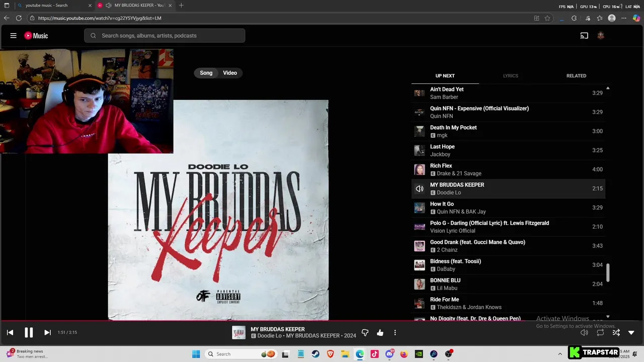Click the speaker icon on MY BRUDDAS KEEPER row
This screenshot has height=362, width=644.
point(419,189)
